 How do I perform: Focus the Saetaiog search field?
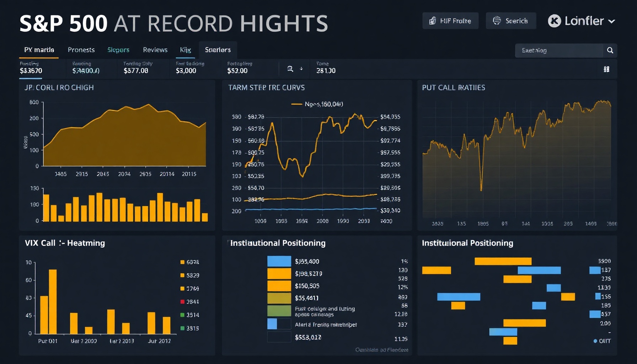(559, 50)
